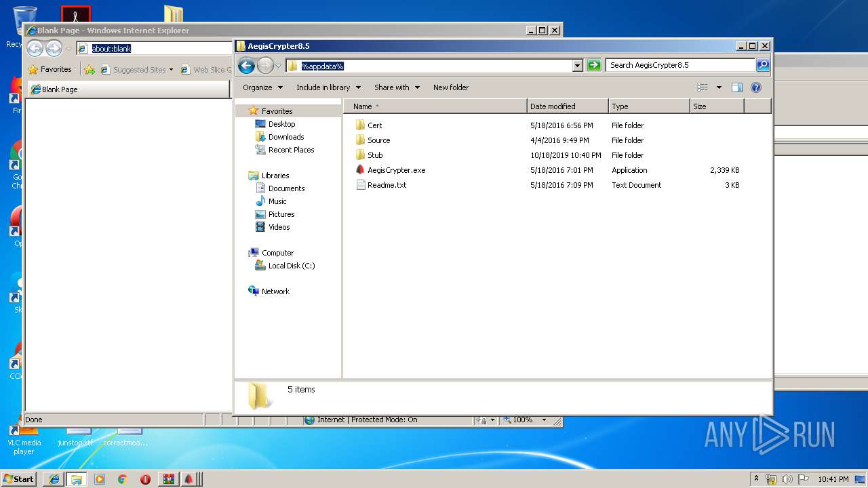Go forward in Internet Explorer

(54, 48)
